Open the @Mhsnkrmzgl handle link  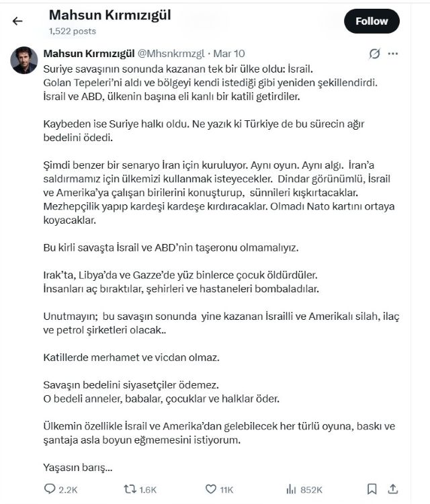pyautogui.click(x=171, y=54)
